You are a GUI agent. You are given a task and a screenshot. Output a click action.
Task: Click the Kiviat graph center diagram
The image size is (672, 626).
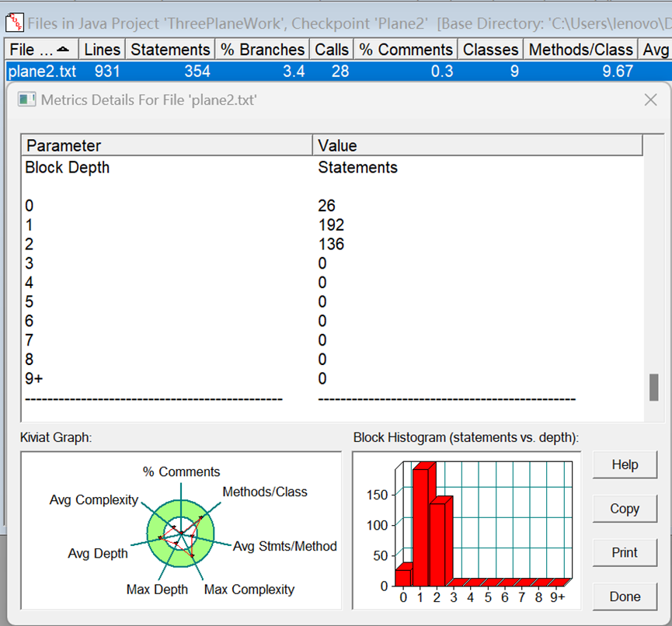point(181,534)
